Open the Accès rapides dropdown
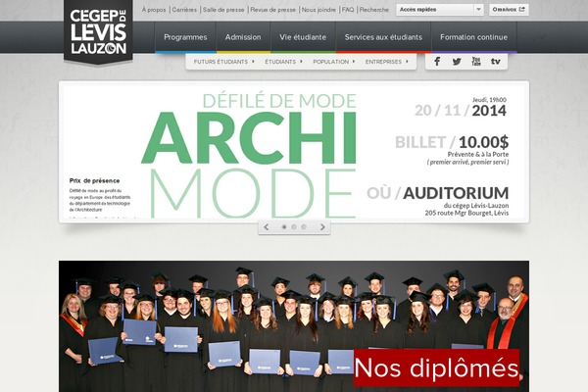588x392 pixels. (x=440, y=10)
